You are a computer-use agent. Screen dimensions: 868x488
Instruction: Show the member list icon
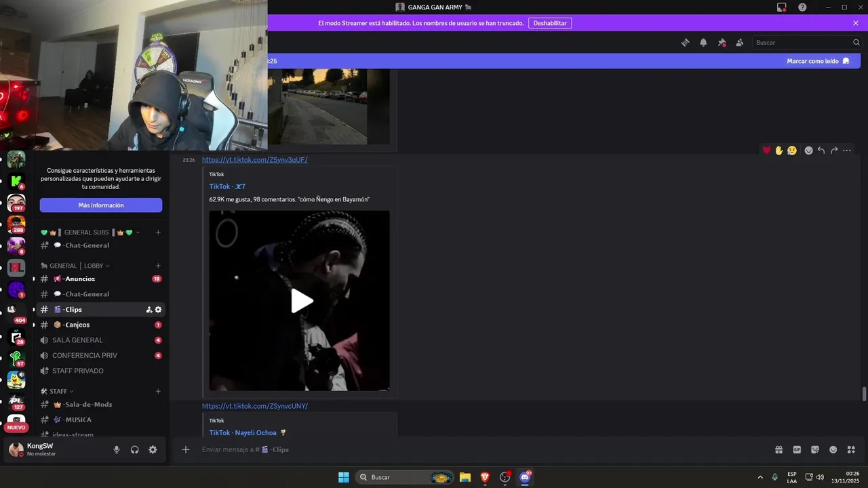click(740, 43)
